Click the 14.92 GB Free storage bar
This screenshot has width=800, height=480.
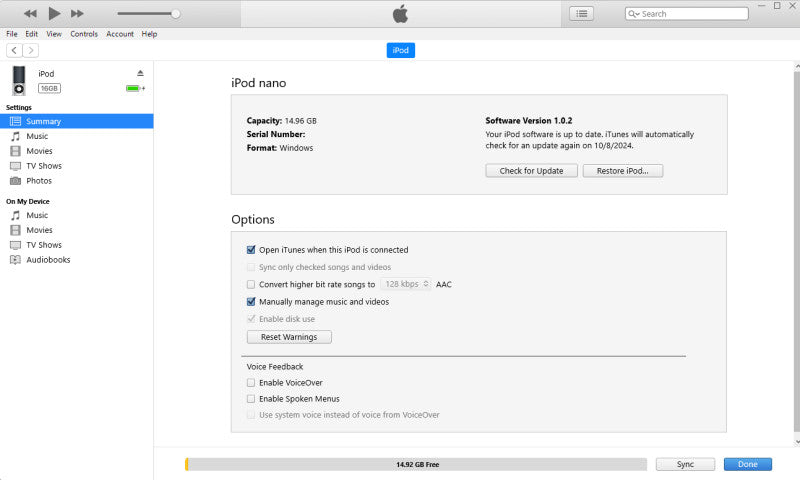pos(416,464)
